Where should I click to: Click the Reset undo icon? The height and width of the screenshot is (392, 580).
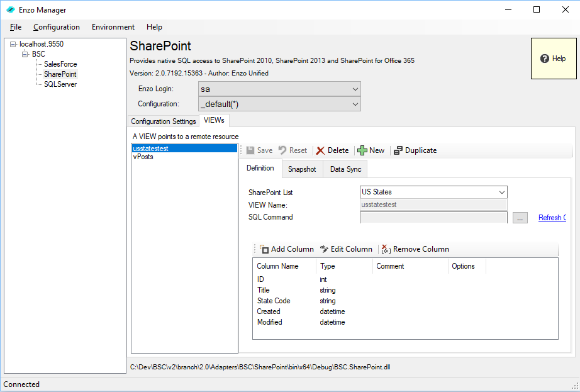click(x=282, y=150)
